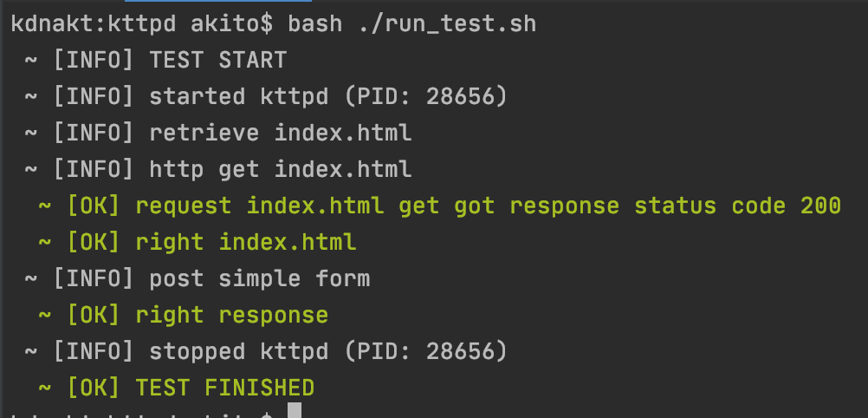The image size is (868, 418).
Task: Click the word request in the green line
Action: point(184,206)
